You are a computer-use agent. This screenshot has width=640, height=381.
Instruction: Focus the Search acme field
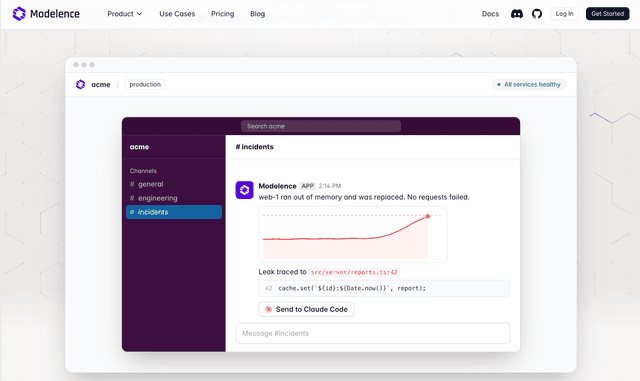pyautogui.click(x=321, y=126)
